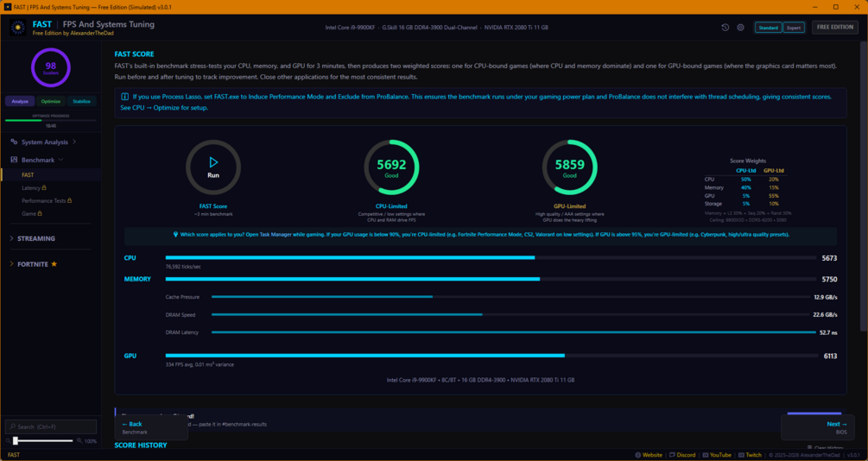The image size is (868, 461).
Task: Click the DRAM Speed 22.6 GB/s value
Action: click(825, 315)
